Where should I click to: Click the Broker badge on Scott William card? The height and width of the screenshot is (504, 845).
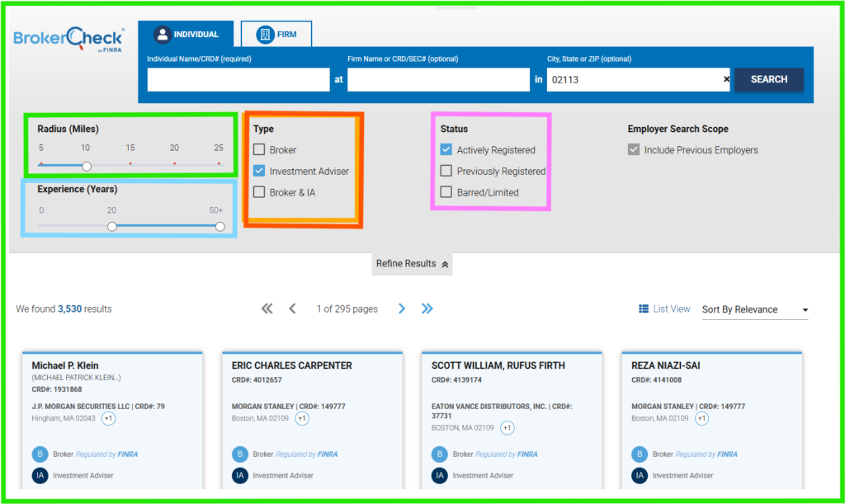(x=440, y=454)
